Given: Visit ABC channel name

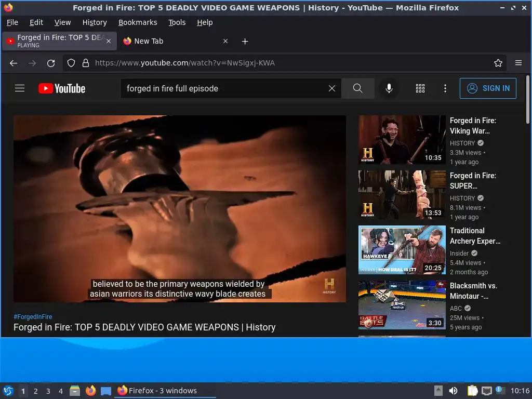Looking at the screenshot, I should pyautogui.click(x=456, y=308).
